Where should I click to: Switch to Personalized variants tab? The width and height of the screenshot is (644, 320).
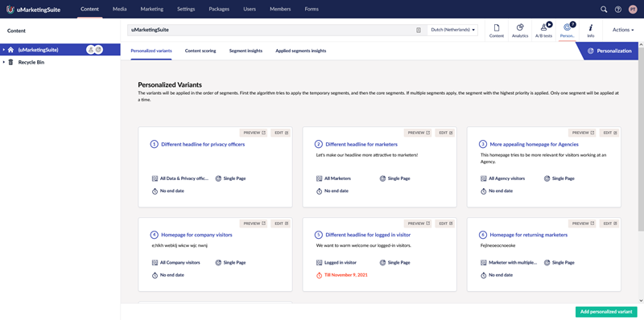pos(151,51)
